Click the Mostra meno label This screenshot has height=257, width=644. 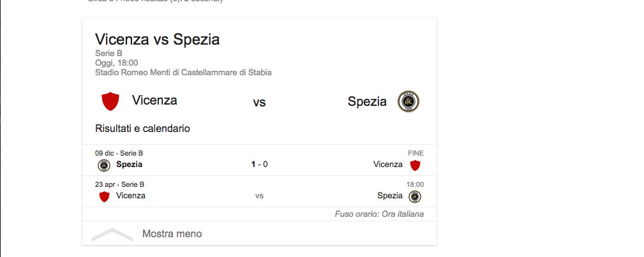tap(172, 234)
